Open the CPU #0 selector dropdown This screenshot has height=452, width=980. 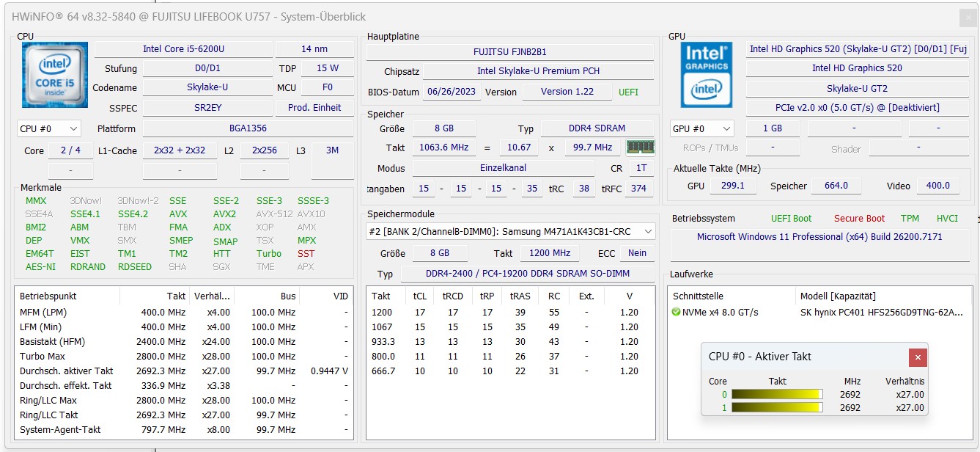point(49,129)
